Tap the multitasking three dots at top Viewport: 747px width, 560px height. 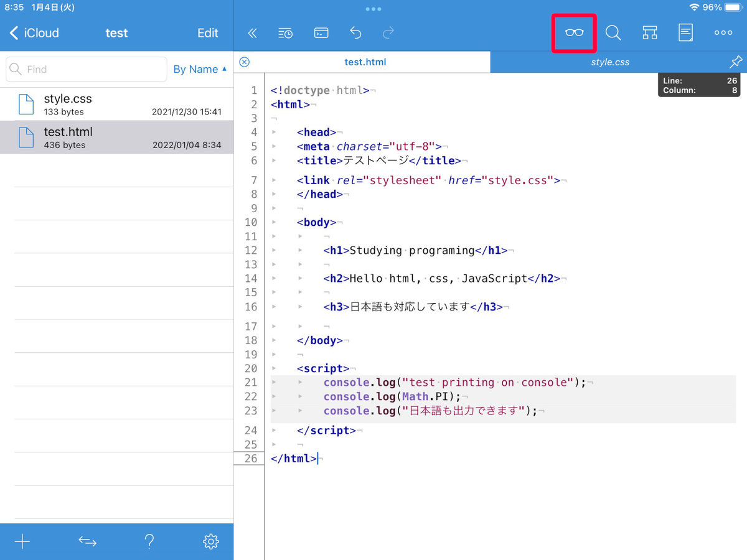pos(374,9)
